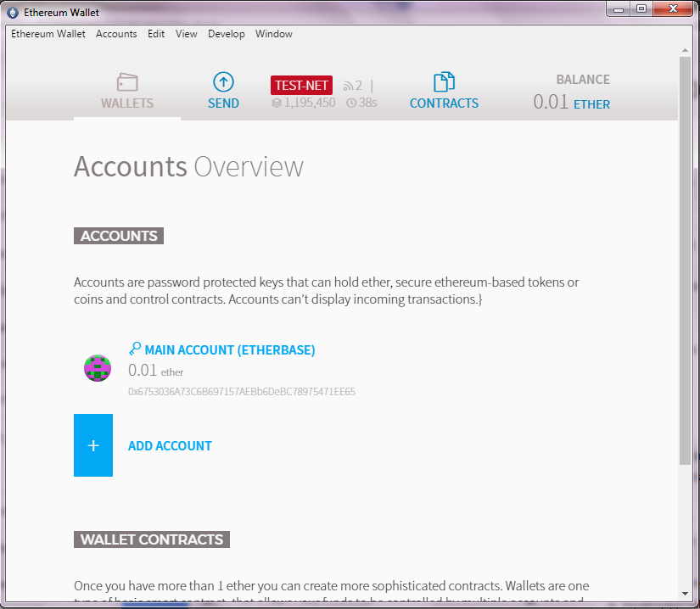This screenshot has width=700, height=609.
Task: Select the WALLETS tab label
Action: 127,103
